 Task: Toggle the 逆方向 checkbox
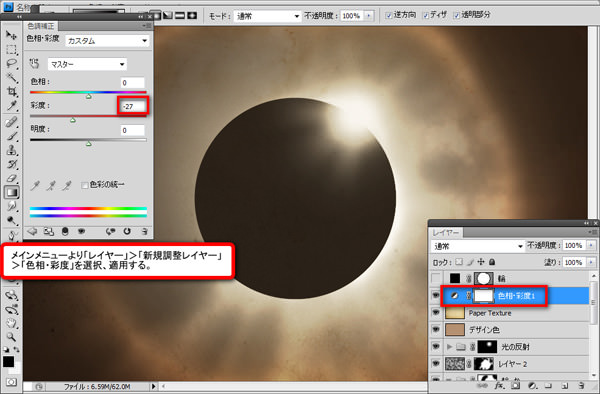click(x=389, y=15)
